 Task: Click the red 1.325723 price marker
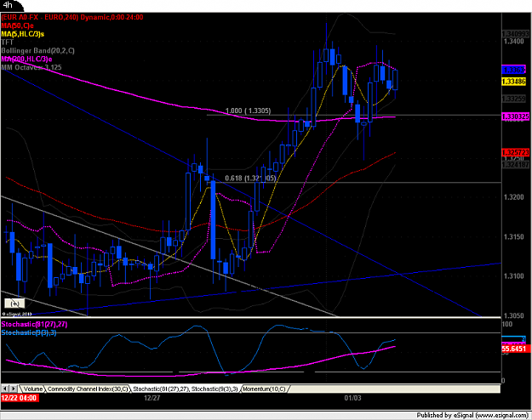coord(515,152)
